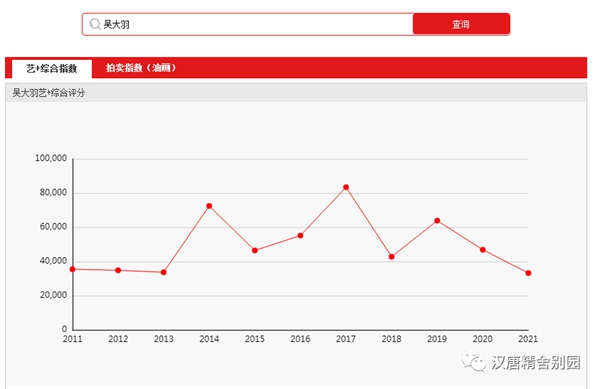
Task: Click the 100,000 y-axis label
Action: [x=51, y=158]
